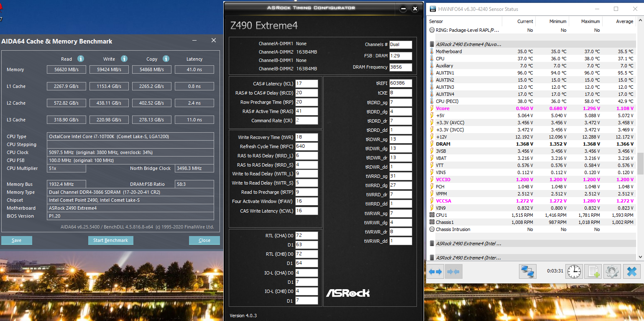Click the CPU Type field in AIDA64
Viewport: 644px width, 321px height.
click(x=130, y=136)
